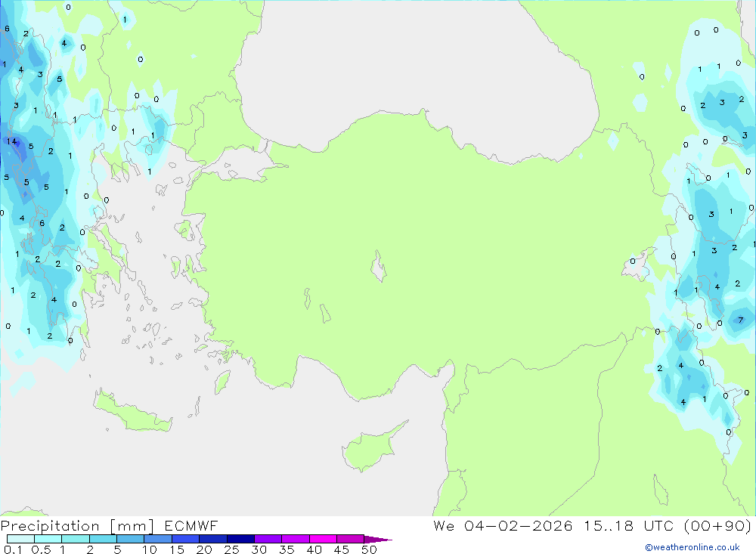Pick the 10–15 mm blue legend swatch
756x554 pixels.
pyautogui.click(x=158, y=539)
